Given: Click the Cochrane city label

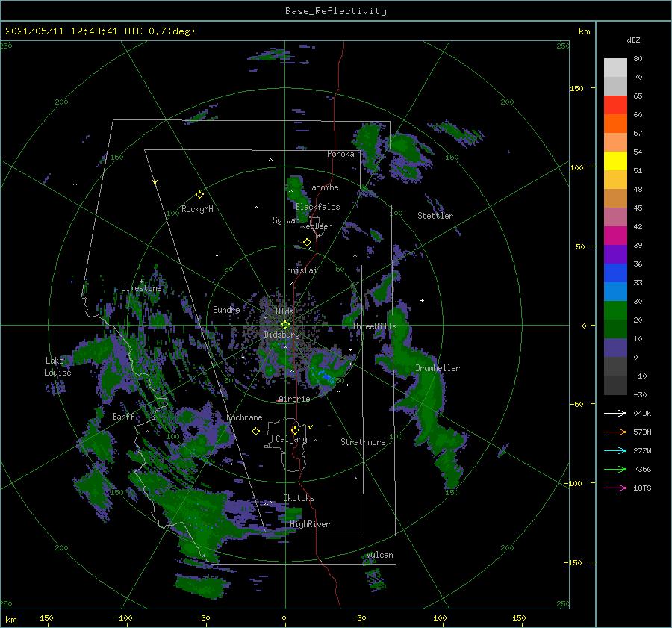Looking at the screenshot, I should 244,417.
